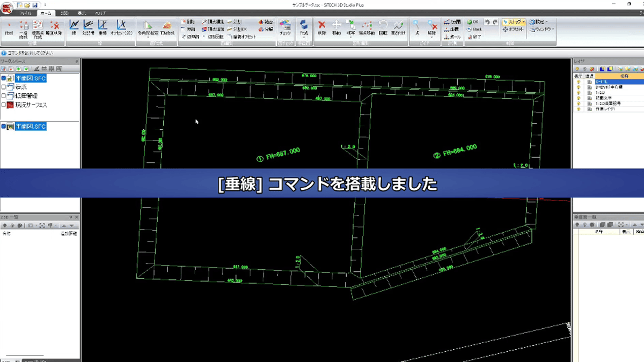Choose the オフセット(2D) tool
644x362 pixels.
(x=120, y=25)
